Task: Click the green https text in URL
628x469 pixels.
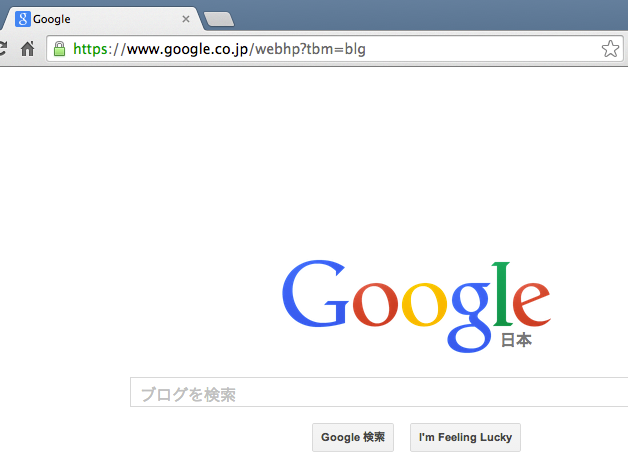Action: click(91, 49)
